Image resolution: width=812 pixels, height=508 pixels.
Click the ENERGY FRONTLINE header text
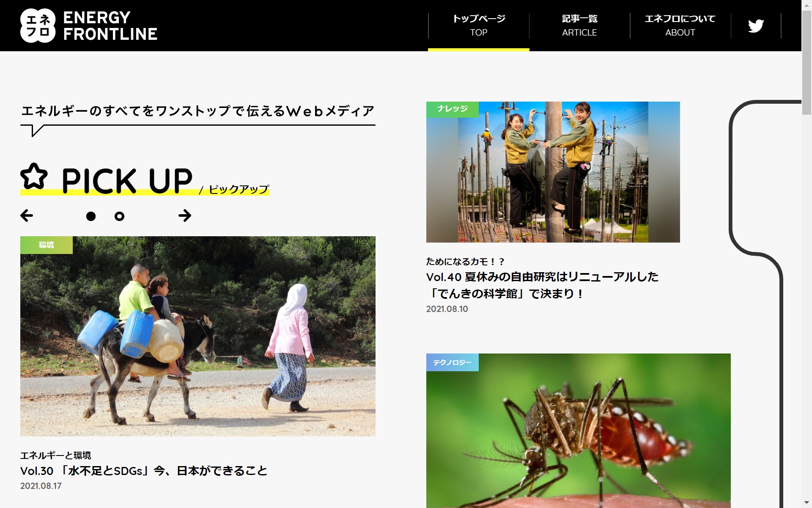pyautogui.click(x=110, y=26)
